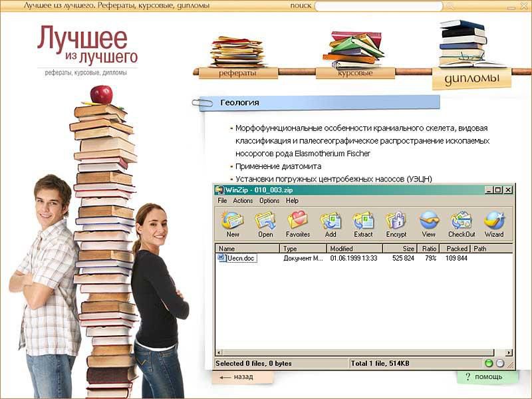Click the помощь help button

coord(487,377)
